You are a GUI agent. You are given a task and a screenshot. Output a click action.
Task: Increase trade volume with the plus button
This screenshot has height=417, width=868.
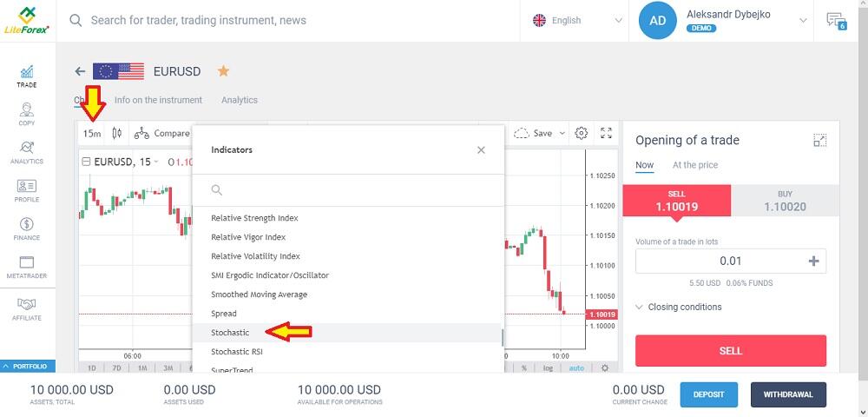814,261
